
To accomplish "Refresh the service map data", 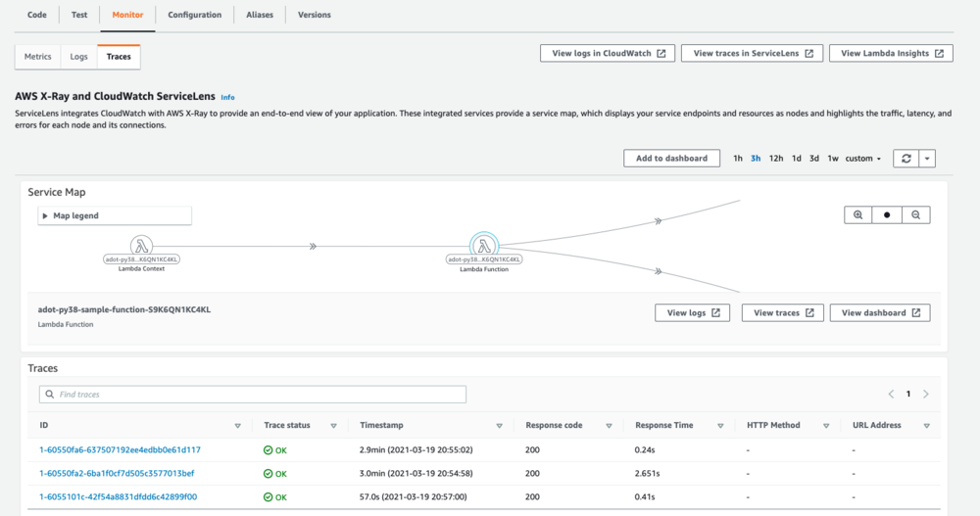I will [x=906, y=159].
